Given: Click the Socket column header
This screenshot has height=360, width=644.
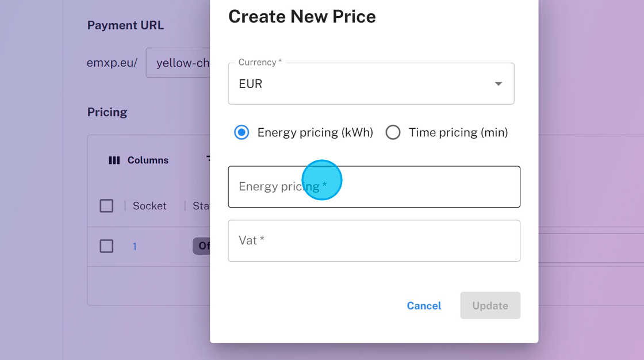Looking at the screenshot, I should pos(149,206).
